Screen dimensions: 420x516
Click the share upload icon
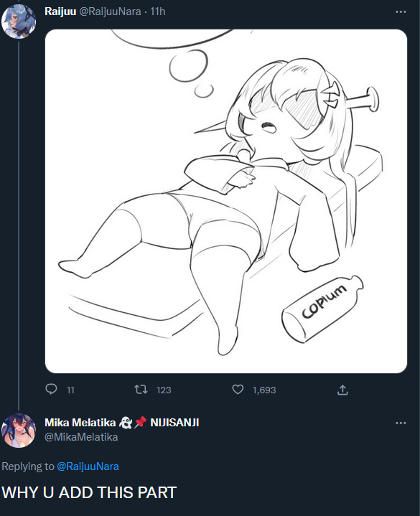click(342, 390)
